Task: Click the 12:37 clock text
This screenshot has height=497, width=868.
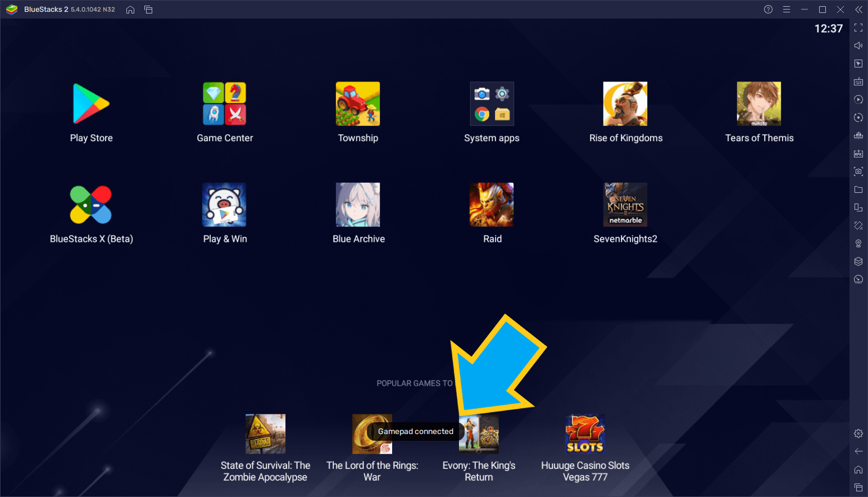Action: (829, 29)
